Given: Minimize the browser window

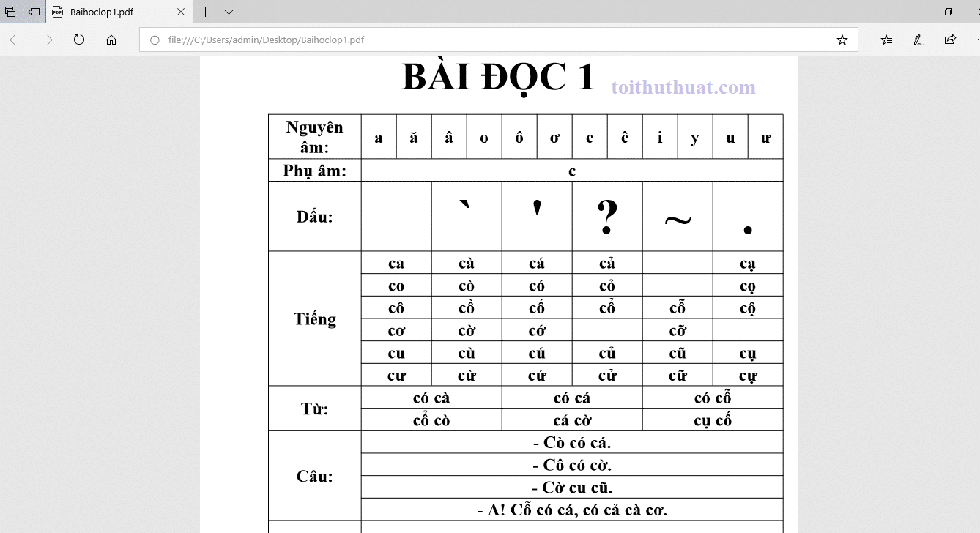Looking at the screenshot, I should tap(914, 12).
